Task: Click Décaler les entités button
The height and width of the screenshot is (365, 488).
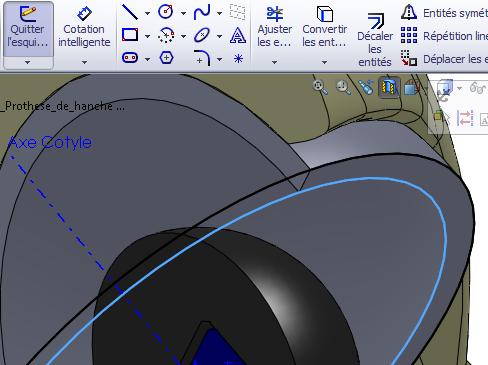Action: (375, 39)
